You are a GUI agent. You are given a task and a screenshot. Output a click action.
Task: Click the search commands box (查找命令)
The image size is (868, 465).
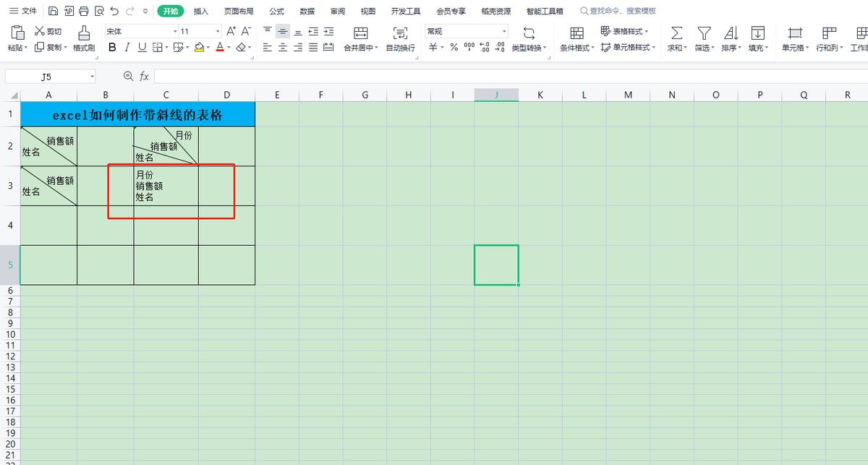click(x=618, y=12)
